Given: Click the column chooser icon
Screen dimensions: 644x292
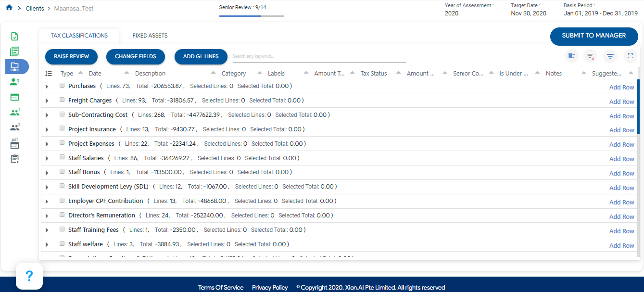Looking at the screenshot, I should pyautogui.click(x=571, y=56).
